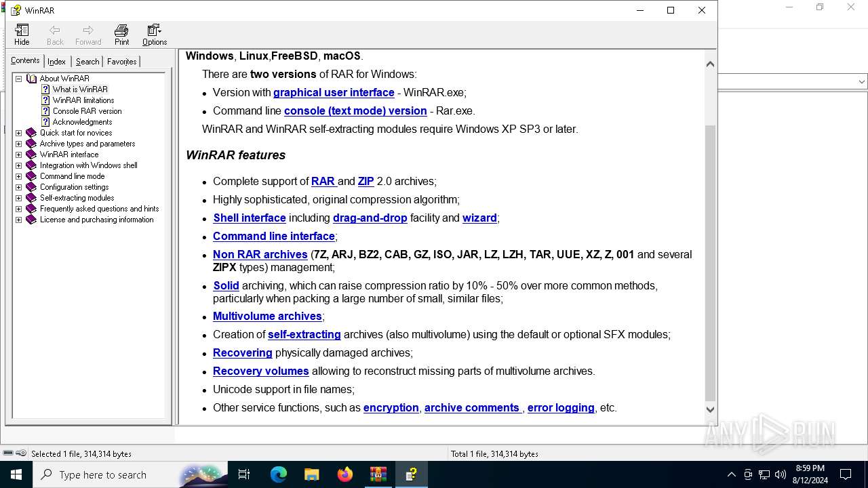The image size is (868, 488).
Task: Click the book icon for Command line mode
Action: click(31, 176)
